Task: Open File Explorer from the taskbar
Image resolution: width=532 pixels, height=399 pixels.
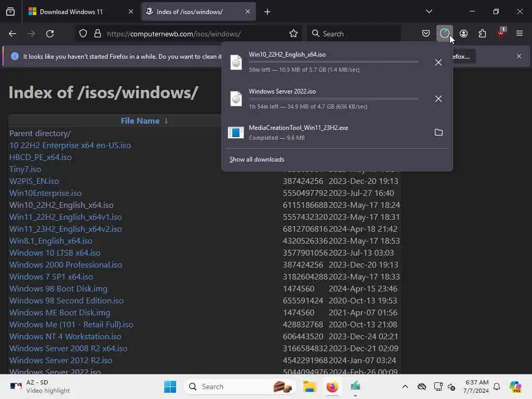Action: pos(310,387)
